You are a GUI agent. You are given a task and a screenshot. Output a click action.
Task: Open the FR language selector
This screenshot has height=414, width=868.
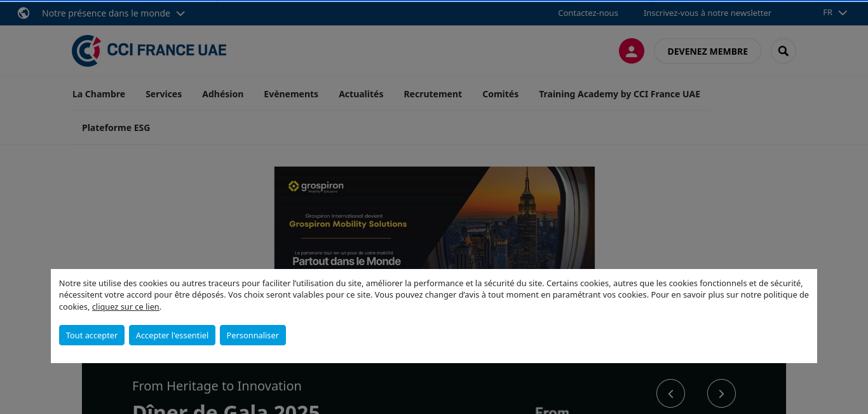click(x=835, y=13)
